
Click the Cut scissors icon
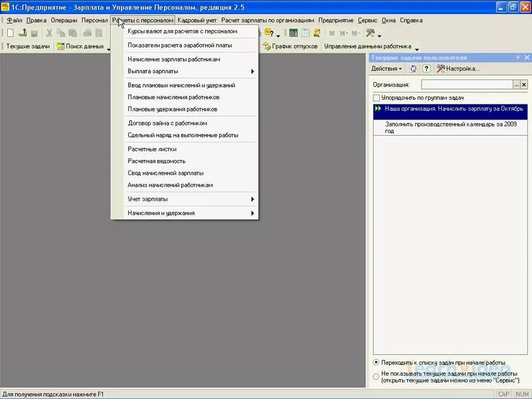pos(49,33)
